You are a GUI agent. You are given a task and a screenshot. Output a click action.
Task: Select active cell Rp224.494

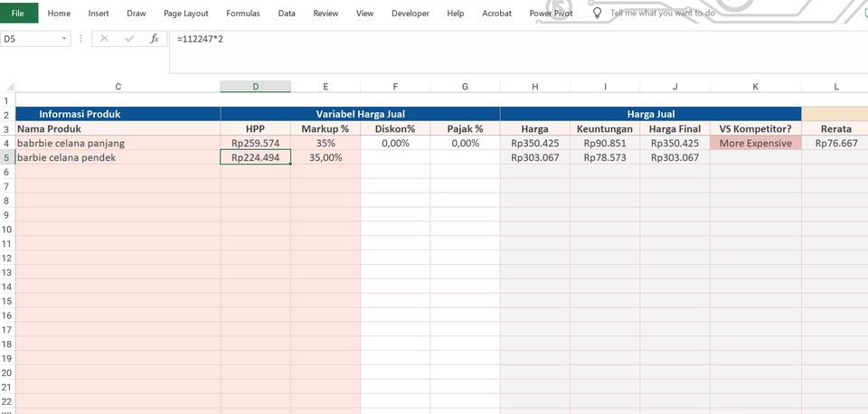(x=255, y=157)
